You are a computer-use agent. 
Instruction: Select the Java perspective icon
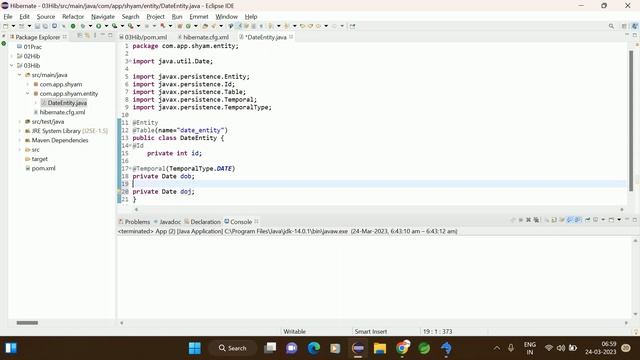coord(634,26)
